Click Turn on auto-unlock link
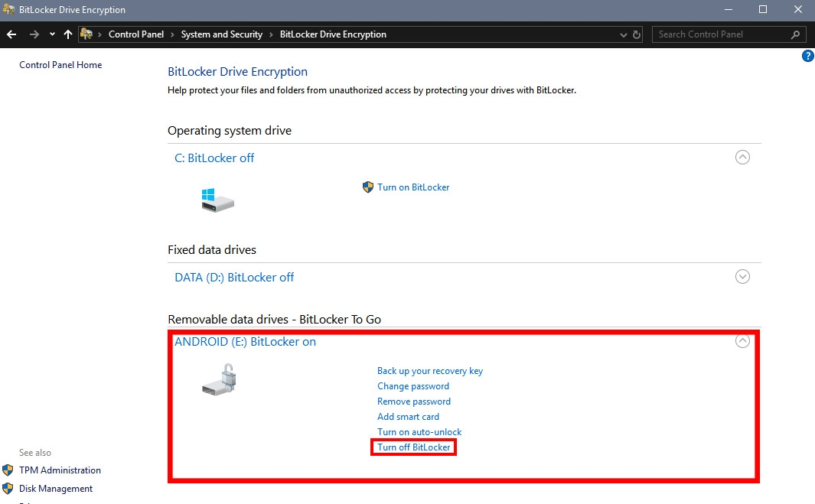The width and height of the screenshot is (815, 504). coord(419,432)
